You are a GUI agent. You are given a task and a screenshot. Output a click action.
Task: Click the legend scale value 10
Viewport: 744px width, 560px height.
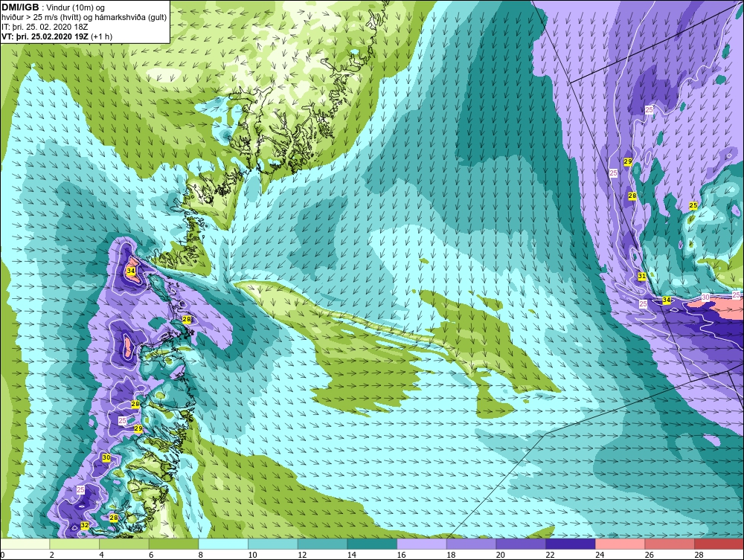[252, 555]
